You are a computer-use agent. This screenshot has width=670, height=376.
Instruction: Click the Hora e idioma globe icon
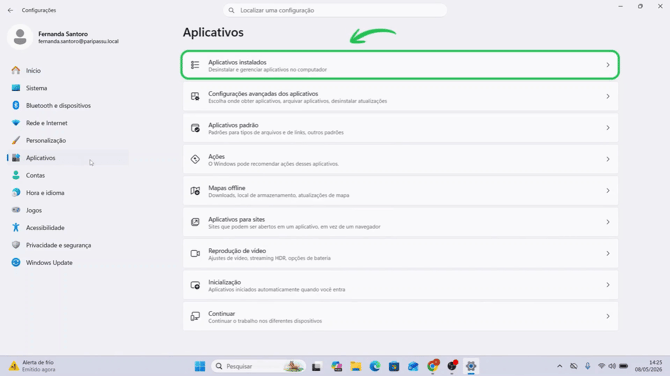[x=16, y=193]
